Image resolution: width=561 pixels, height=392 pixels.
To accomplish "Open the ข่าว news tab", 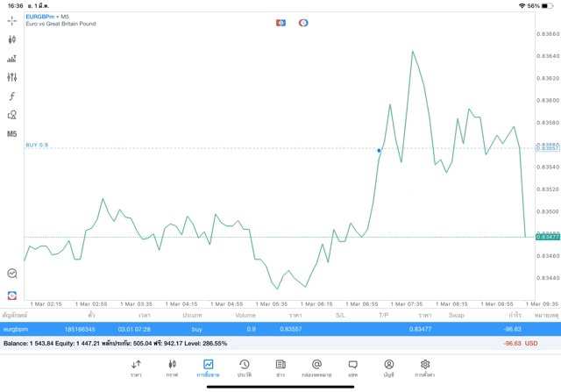I will pos(280,368).
